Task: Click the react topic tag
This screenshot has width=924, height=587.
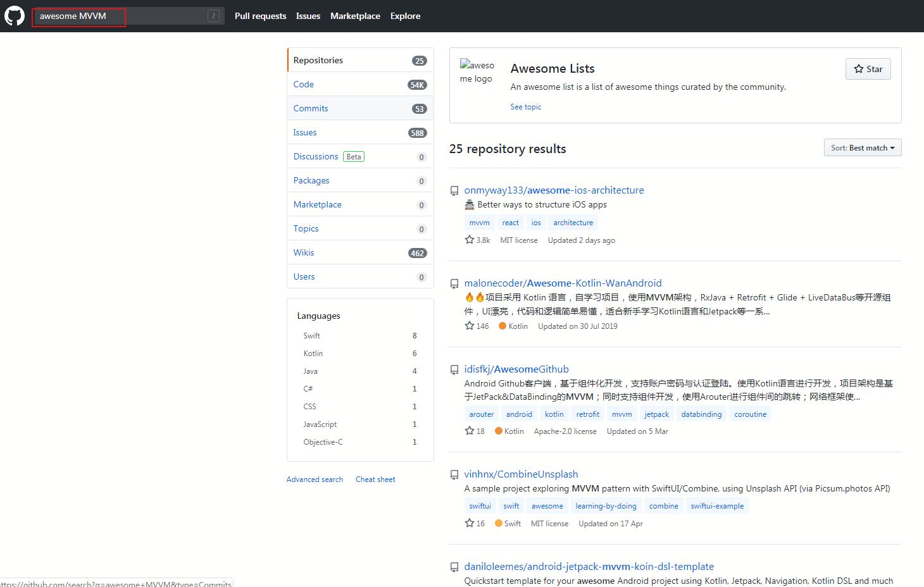Action: (510, 223)
